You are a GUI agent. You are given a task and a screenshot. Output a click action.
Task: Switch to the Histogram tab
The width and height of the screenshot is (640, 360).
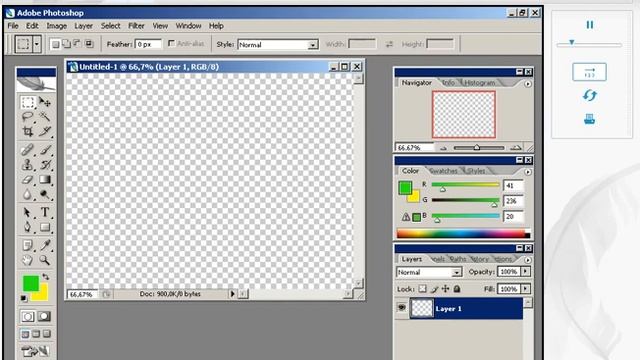point(480,82)
